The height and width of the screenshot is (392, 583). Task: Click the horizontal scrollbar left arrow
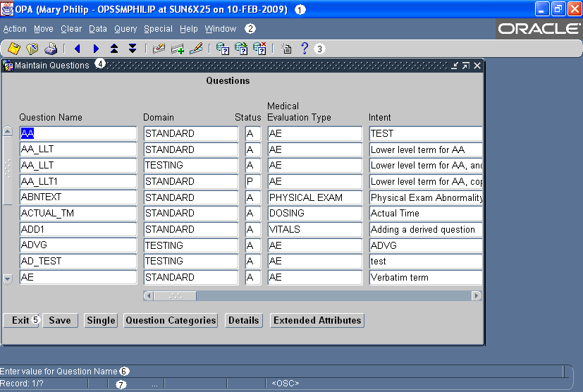(x=148, y=295)
